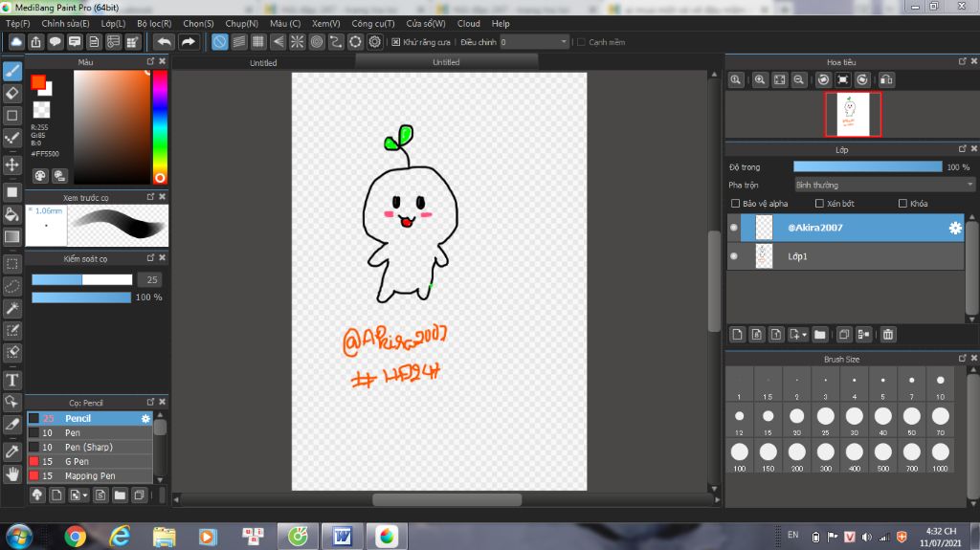Click the cloud icon in top toolbar

click(x=16, y=42)
